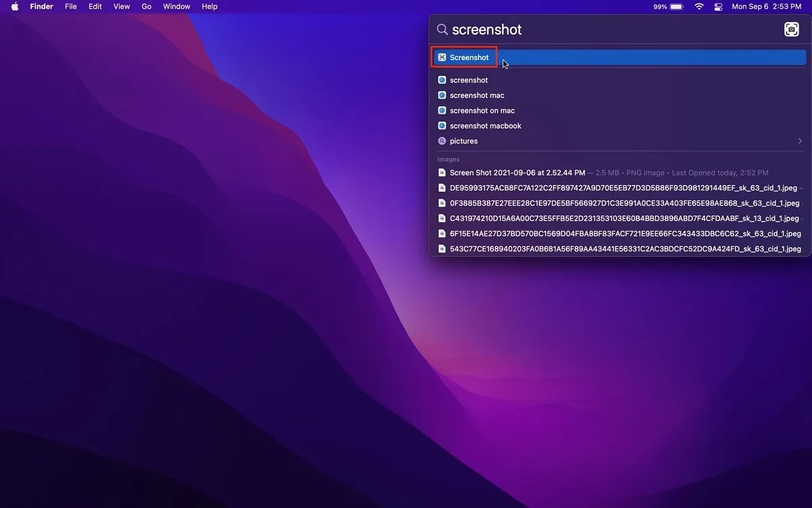Click the camera image-search icon in Spotlight
The image size is (812, 508).
[791, 29]
